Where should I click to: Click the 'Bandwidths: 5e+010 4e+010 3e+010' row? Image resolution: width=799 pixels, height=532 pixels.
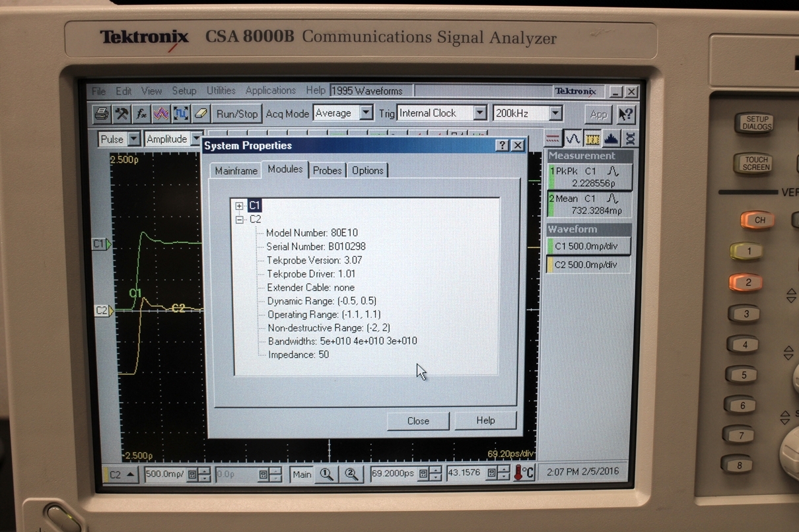tap(343, 341)
